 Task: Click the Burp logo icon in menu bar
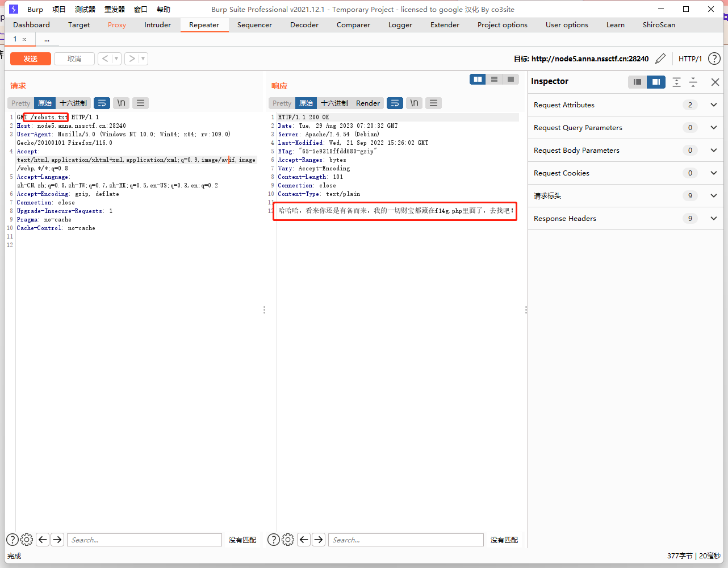13,9
